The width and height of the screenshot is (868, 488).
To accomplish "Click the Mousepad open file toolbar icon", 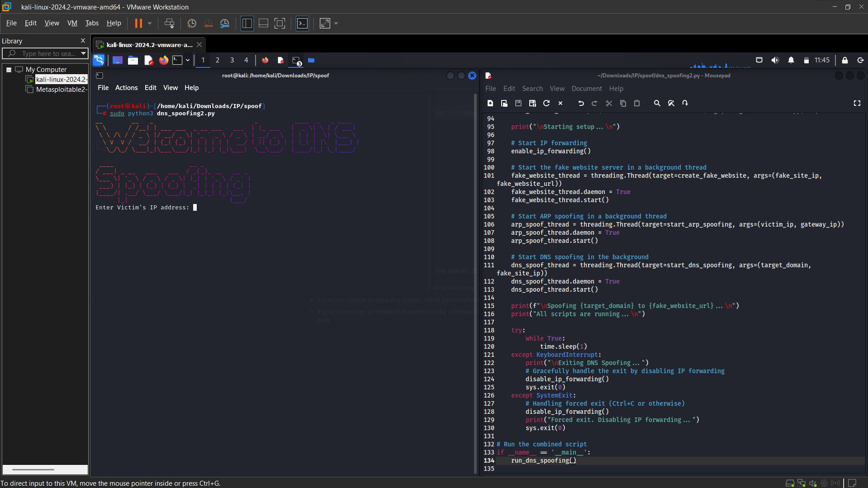I will pyautogui.click(x=504, y=103).
